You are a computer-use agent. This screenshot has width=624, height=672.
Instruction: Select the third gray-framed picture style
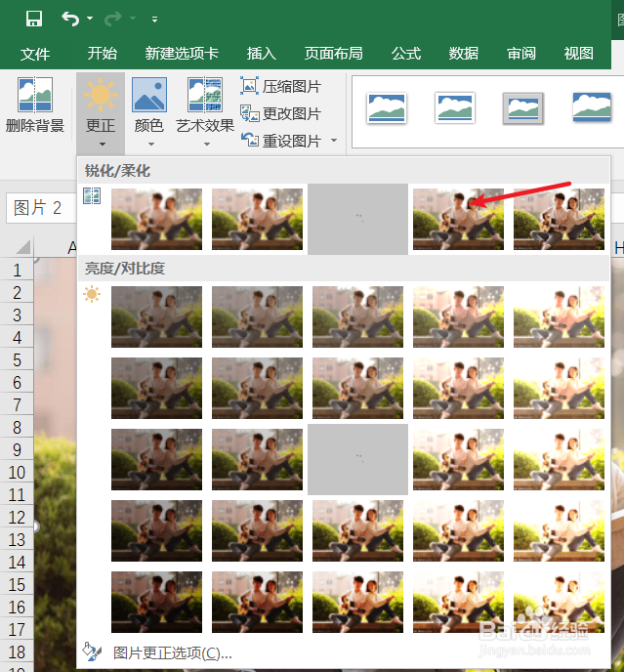click(x=523, y=108)
